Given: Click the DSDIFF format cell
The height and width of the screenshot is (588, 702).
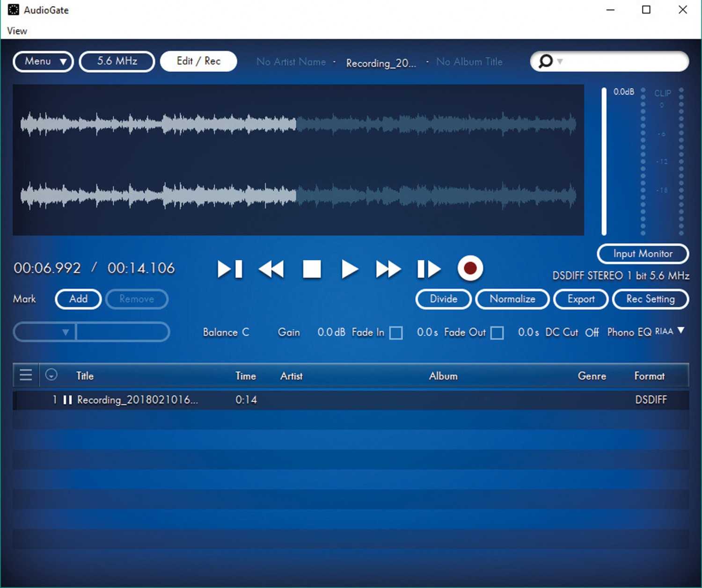Looking at the screenshot, I should coord(651,400).
